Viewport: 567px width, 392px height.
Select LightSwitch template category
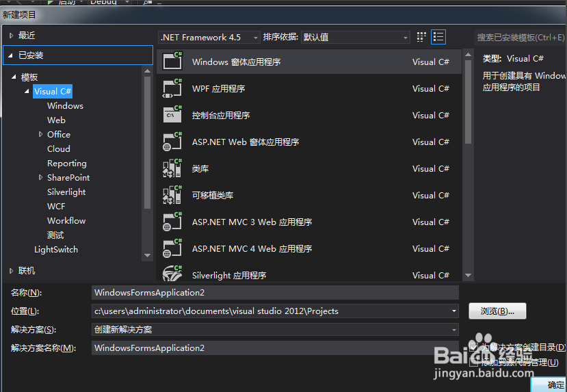coord(56,250)
